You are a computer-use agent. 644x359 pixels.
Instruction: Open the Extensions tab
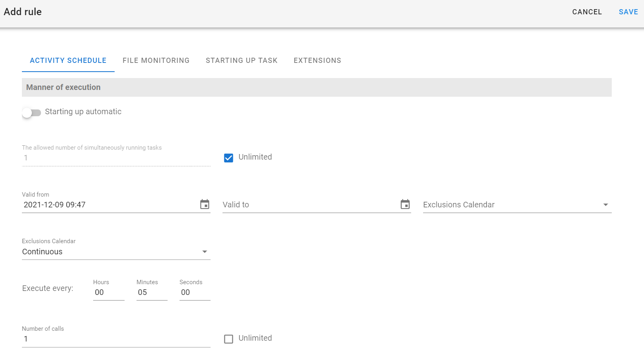point(317,60)
